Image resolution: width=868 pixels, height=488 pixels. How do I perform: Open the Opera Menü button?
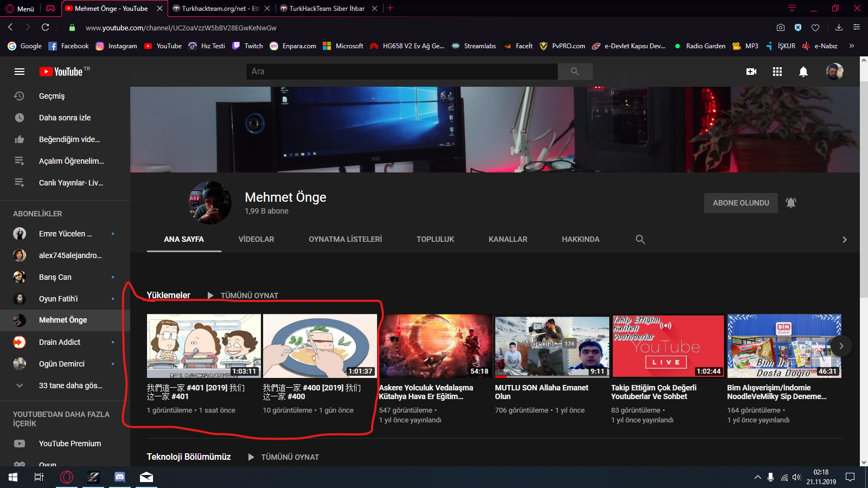coord(20,9)
